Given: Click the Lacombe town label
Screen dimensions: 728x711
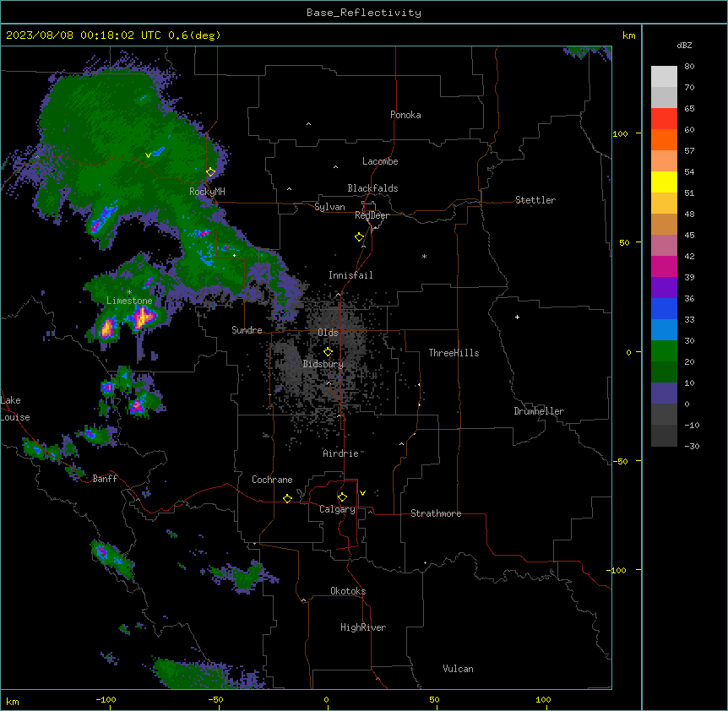Looking at the screenshot, I should (x=380, y=161).
